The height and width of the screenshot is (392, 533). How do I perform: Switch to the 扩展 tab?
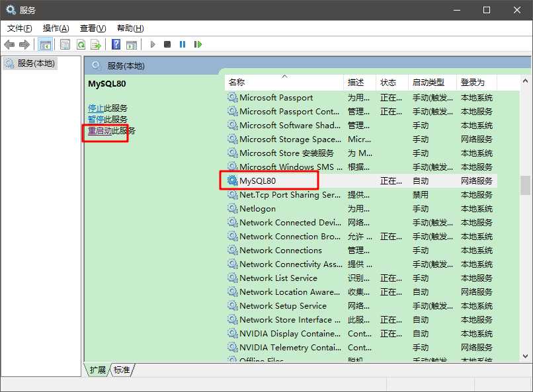click(x=98, y=370)
